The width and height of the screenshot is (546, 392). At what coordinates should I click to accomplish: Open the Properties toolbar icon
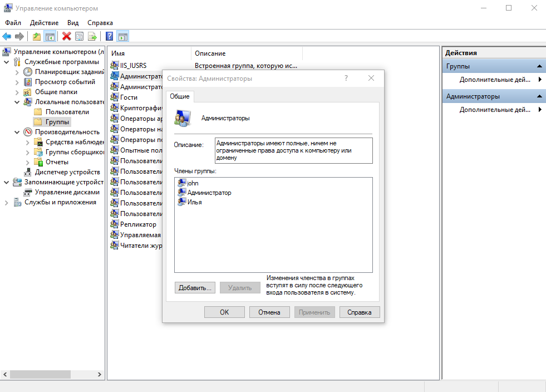[80, 36]
